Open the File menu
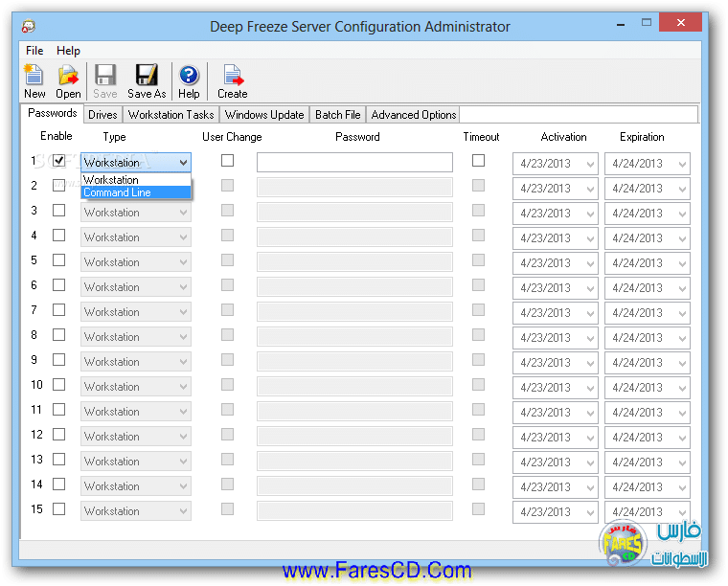Screen dimensions: 728x586 pyautogui.click(x=34, y=50)
